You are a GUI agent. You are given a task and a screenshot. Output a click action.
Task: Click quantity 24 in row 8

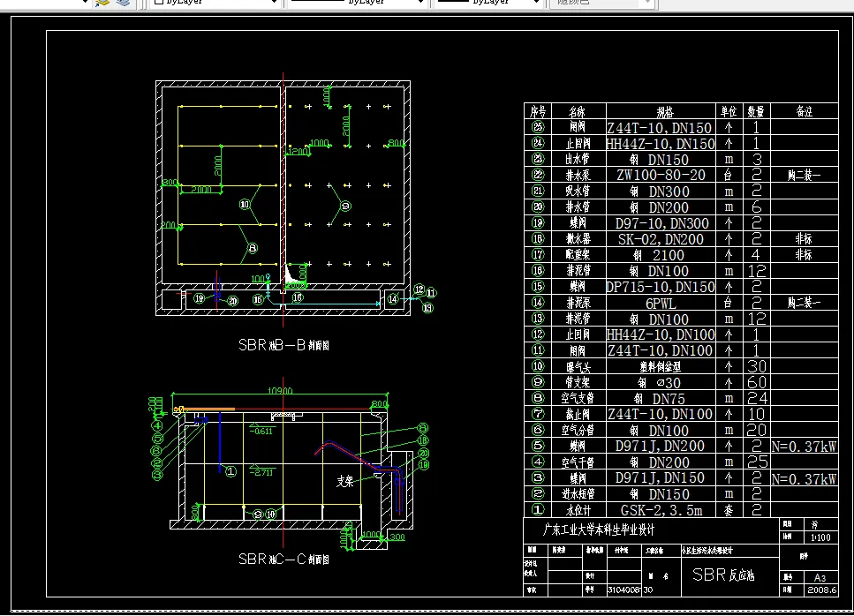(757, 398)
